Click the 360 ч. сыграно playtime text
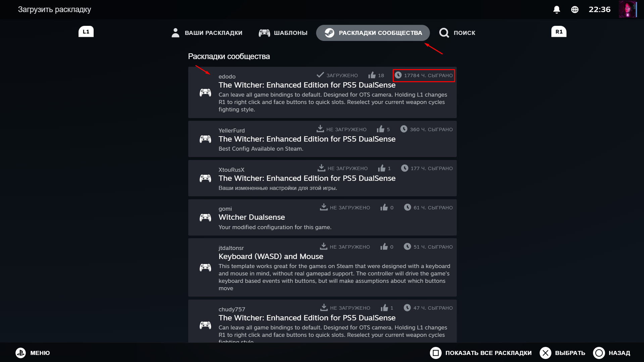The image size is (644, 362). click(x=431, y=130)
